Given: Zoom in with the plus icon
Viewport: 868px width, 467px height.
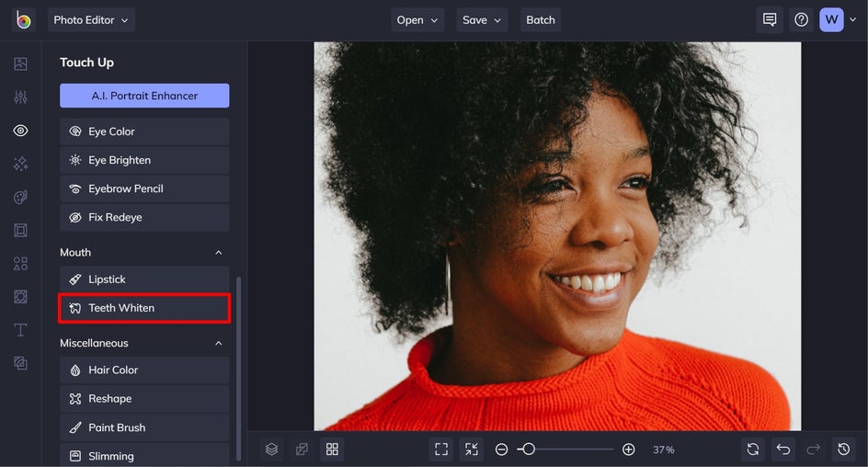Looking at the screenshot, I should point(628,450).
